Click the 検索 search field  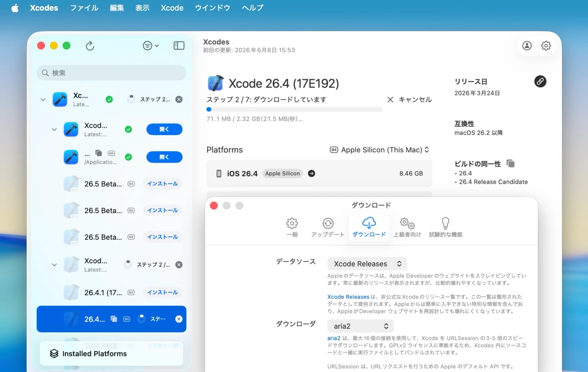112,73
